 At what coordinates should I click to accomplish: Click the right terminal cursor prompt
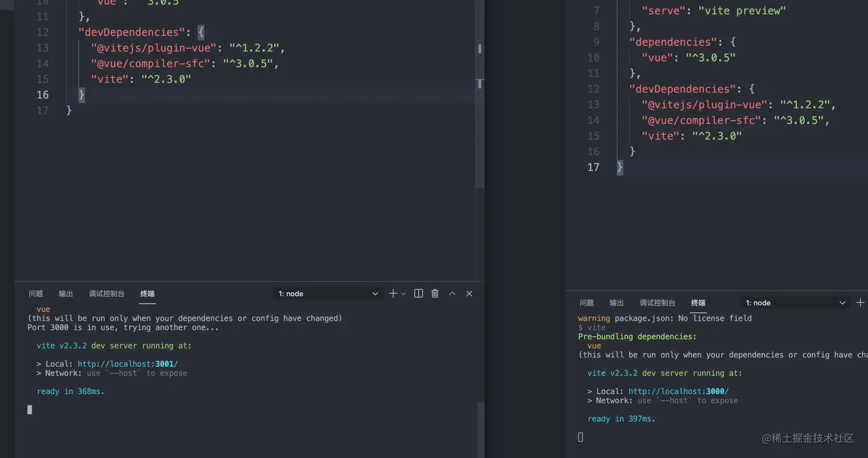(580, 437)
